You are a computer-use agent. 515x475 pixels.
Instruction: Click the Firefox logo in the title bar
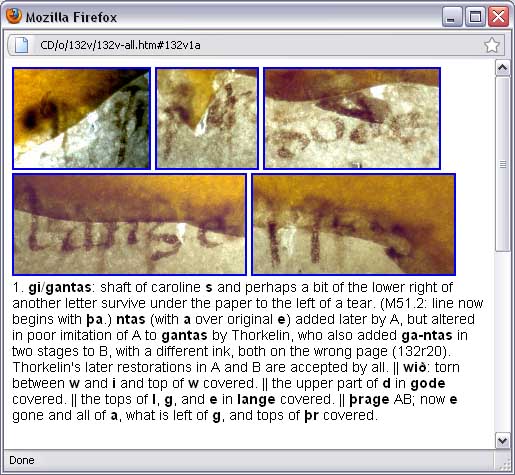[x=14, y=16]
